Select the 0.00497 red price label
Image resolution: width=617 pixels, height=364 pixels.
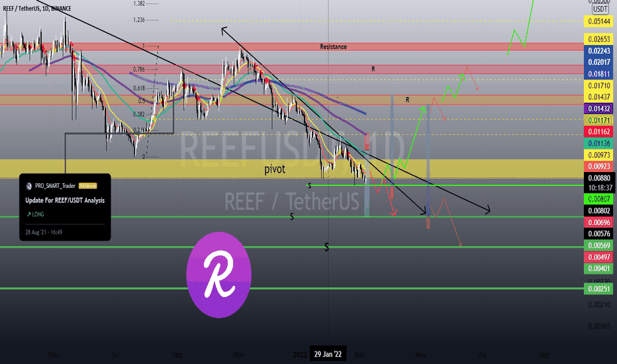coord(599,257)
